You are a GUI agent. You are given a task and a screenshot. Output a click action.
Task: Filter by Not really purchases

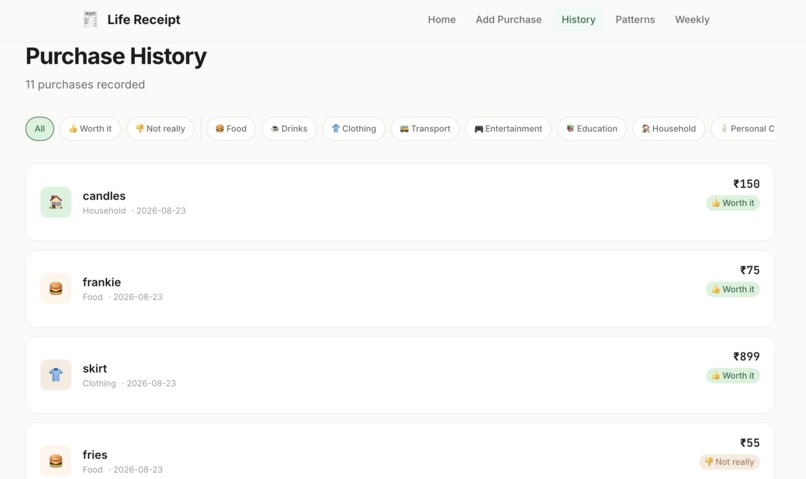click(160, 128)
